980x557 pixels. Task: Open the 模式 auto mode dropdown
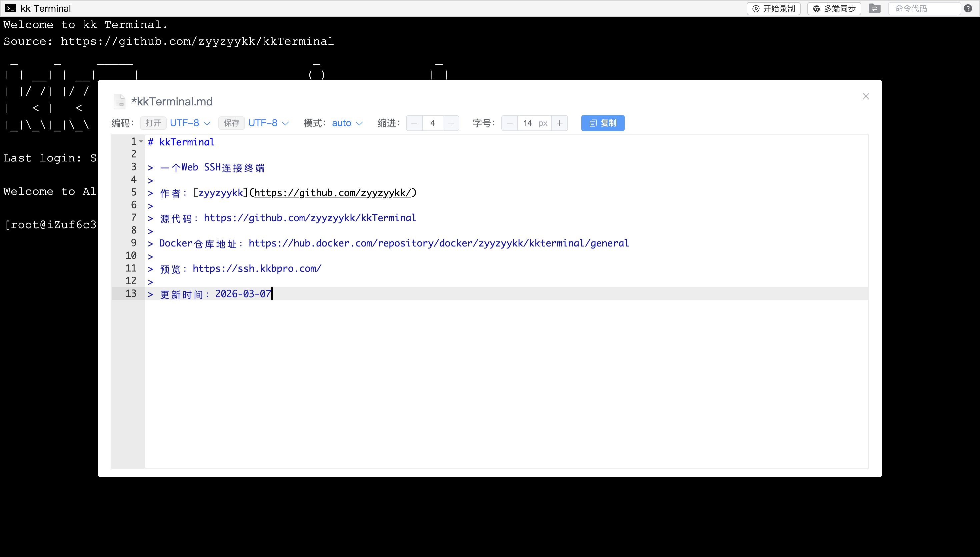point(347,123)
